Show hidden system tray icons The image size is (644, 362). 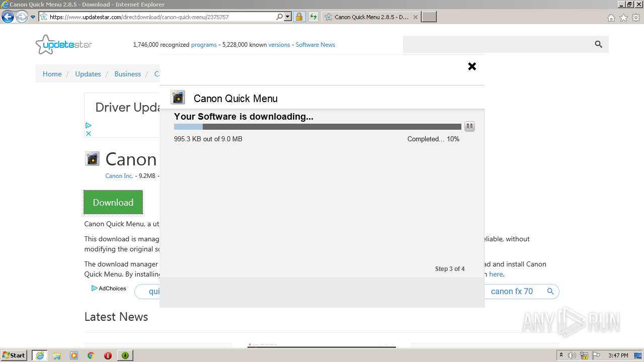click(x=561, y=355)
